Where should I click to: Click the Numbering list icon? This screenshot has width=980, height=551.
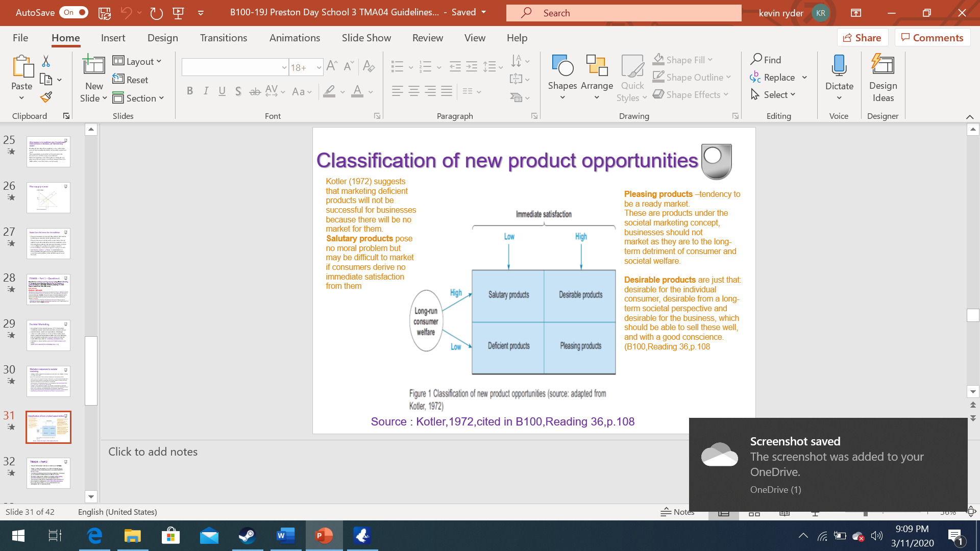tap(425, 66)
